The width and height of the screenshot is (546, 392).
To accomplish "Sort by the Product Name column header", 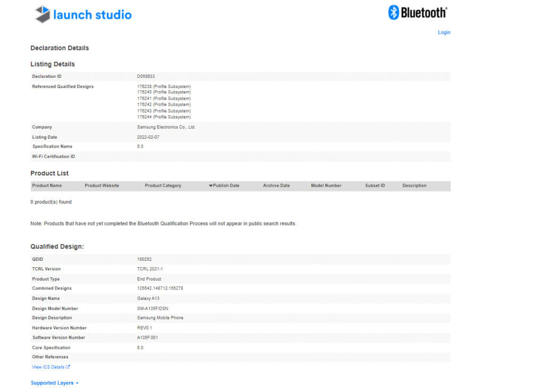I will (x=46, y=186).
